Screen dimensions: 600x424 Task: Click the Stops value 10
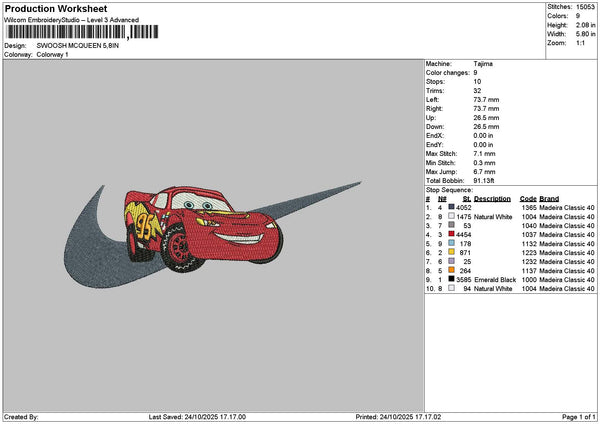coord(477,82)
